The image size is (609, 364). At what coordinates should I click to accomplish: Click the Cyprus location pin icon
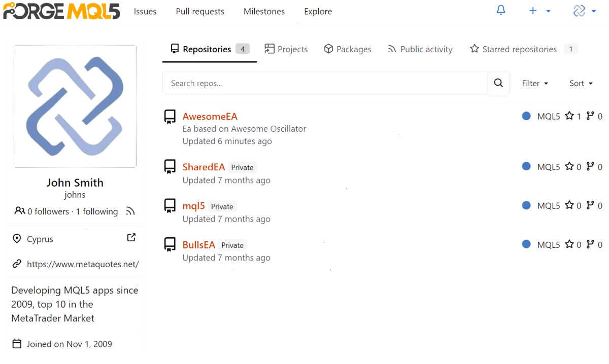[x=17, y=239]
